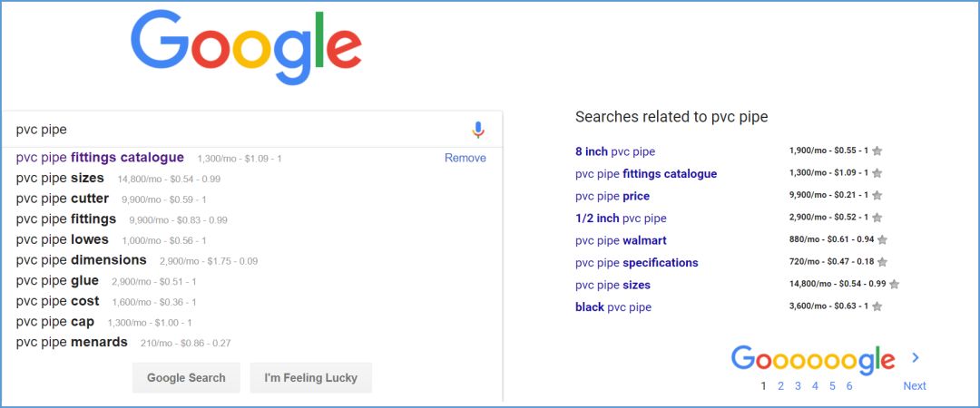Star the "pvc pipe price" keyword
The width and height of the screenshot is (980, 408).
click(877, 196)
